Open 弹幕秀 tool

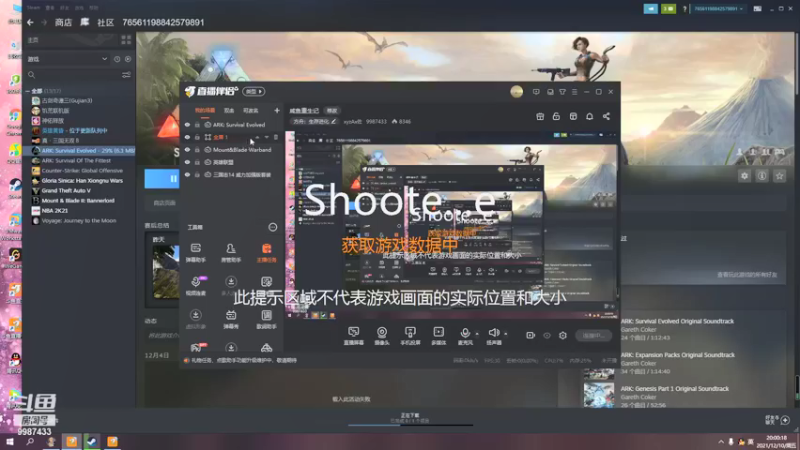tap(231, 319)
